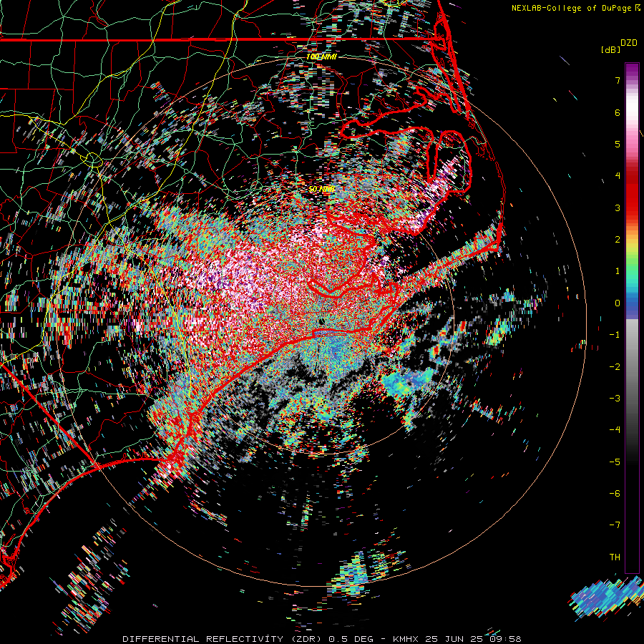Viewport: 644px width, 644px height.
Task: Click the "-3" value on the color scale
Action: pyautogui.click(x=615, y=399)
